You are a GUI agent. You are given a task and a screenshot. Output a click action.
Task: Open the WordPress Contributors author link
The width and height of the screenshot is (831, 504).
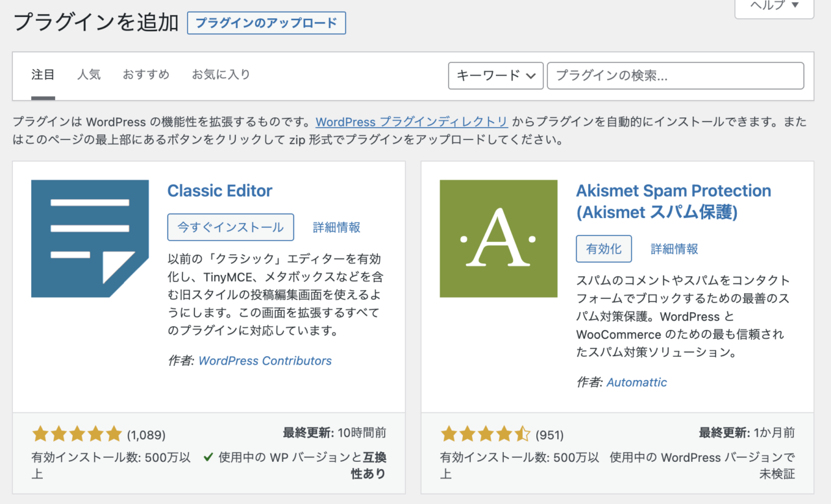pyautogui.click(x=265, y=361)
